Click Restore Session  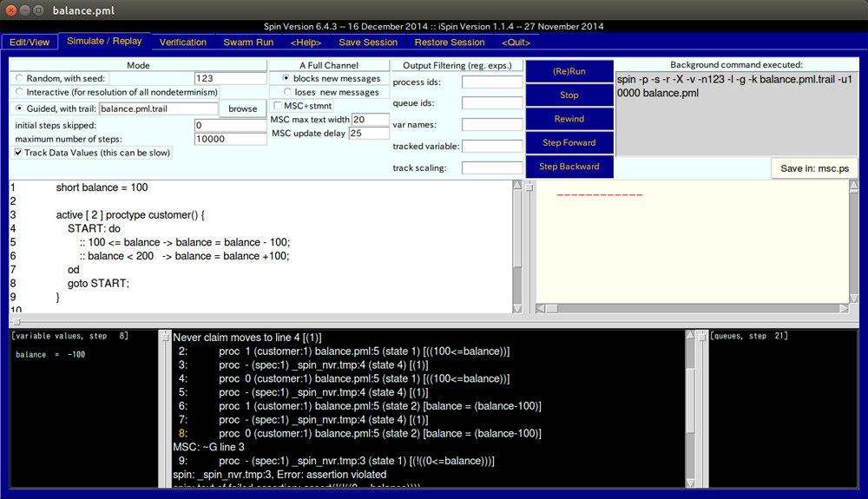[449, 42]
